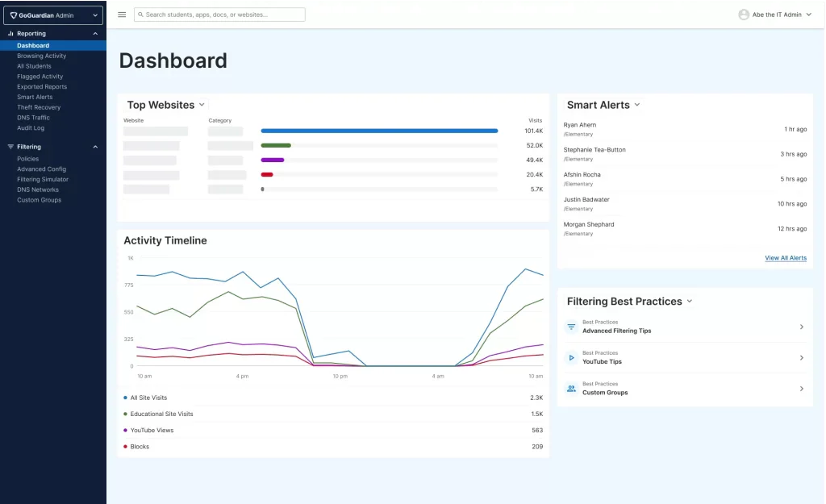Collapse the Reporting sidebar section

pos(95,34)
